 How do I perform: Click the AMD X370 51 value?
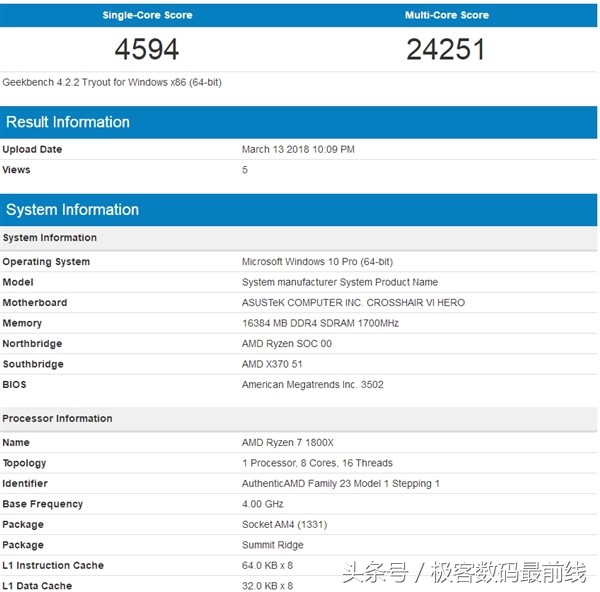272,364
